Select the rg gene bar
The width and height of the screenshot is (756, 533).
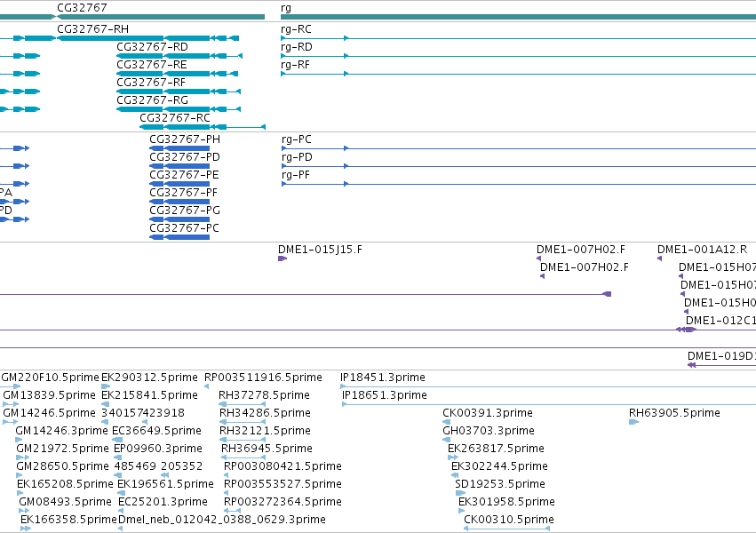(x=518, y=17)
